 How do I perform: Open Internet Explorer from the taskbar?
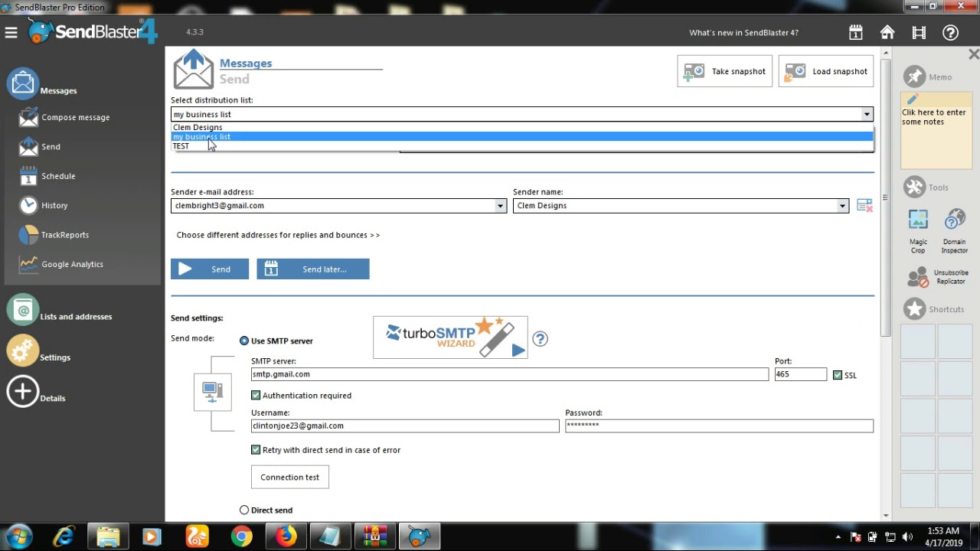coord(64,536)
